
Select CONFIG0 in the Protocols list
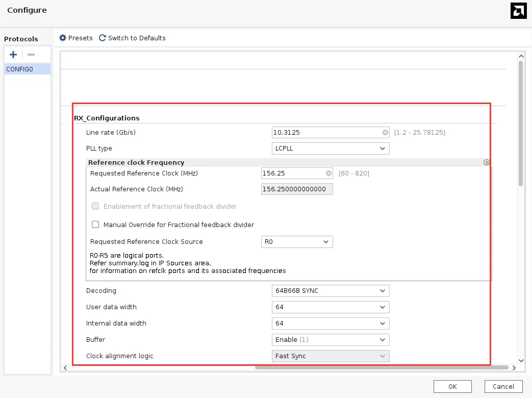click(28, 69)
